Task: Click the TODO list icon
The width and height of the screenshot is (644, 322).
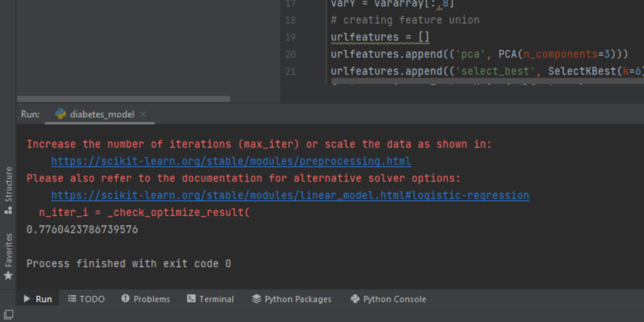Action: pyautogui.click(x=72, y=299)
